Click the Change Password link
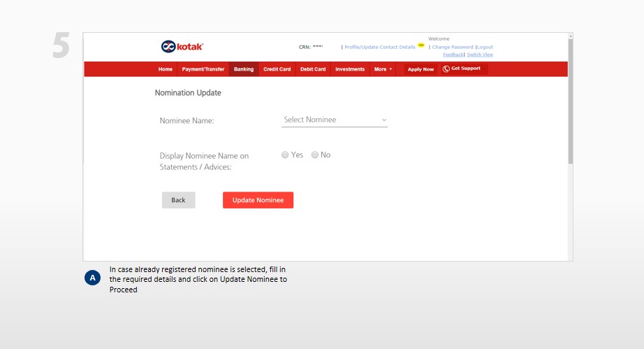 pyautogui.click(x=452, y=48)
